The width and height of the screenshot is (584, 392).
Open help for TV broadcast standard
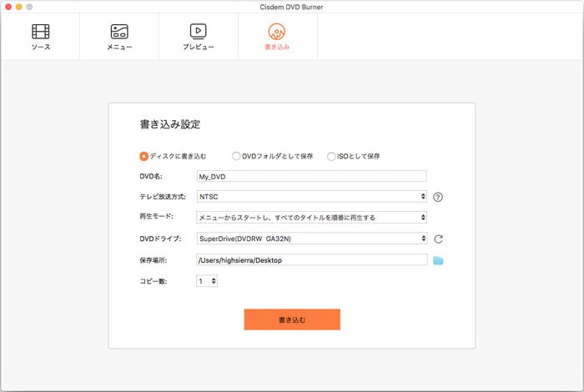(438, 197)
